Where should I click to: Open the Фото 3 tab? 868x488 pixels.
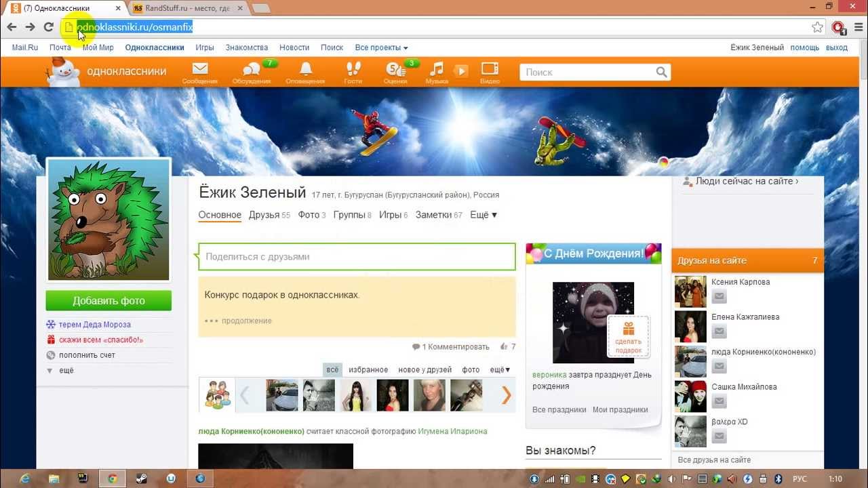[x=312, y=215]
